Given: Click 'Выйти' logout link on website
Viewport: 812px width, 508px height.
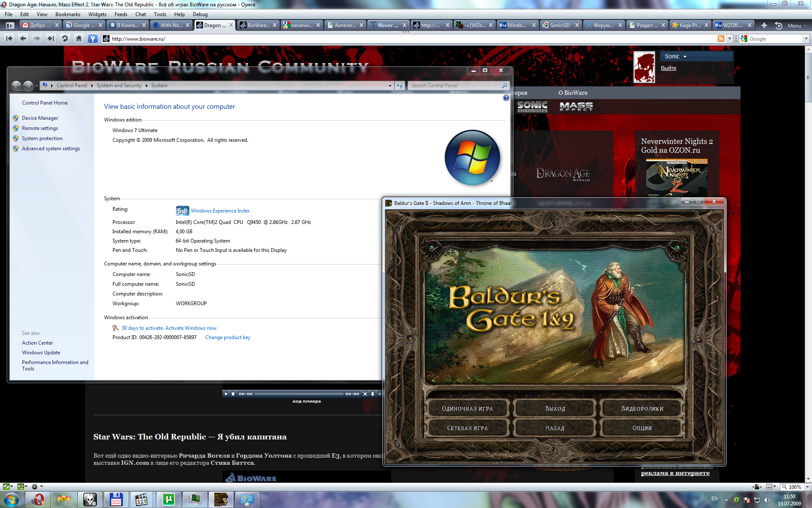Looking at the screenshot, I should [x=668, y=68].
